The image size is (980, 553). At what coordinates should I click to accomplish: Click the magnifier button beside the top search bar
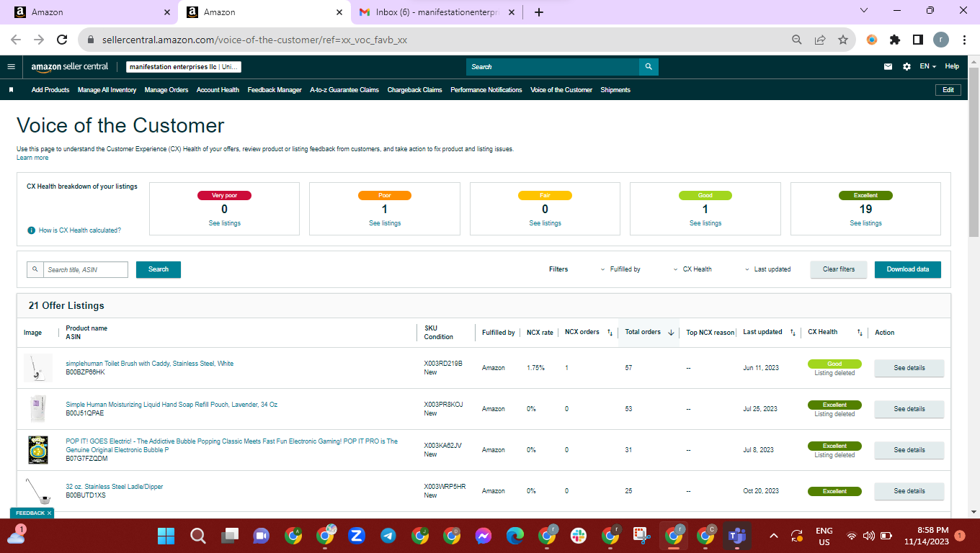649,67
